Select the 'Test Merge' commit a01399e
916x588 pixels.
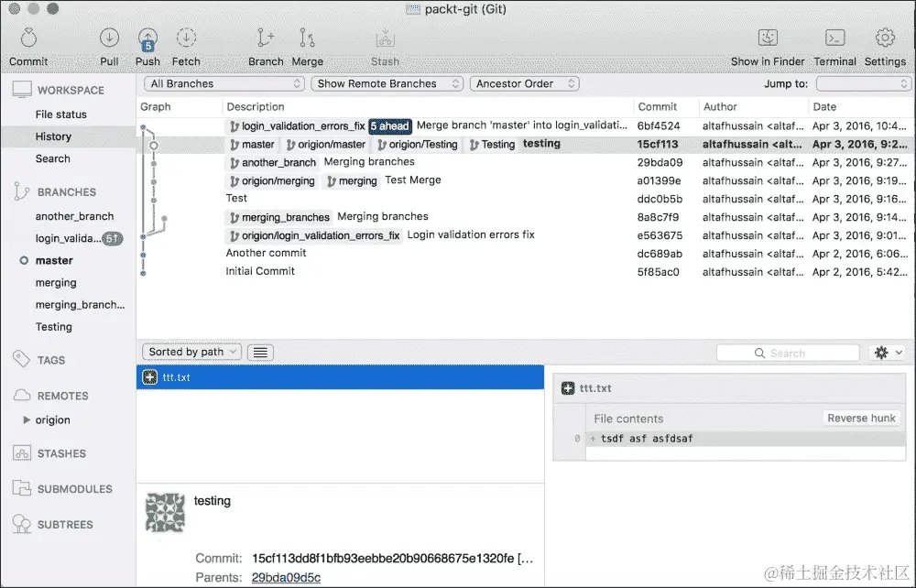(x=526, y=180)
